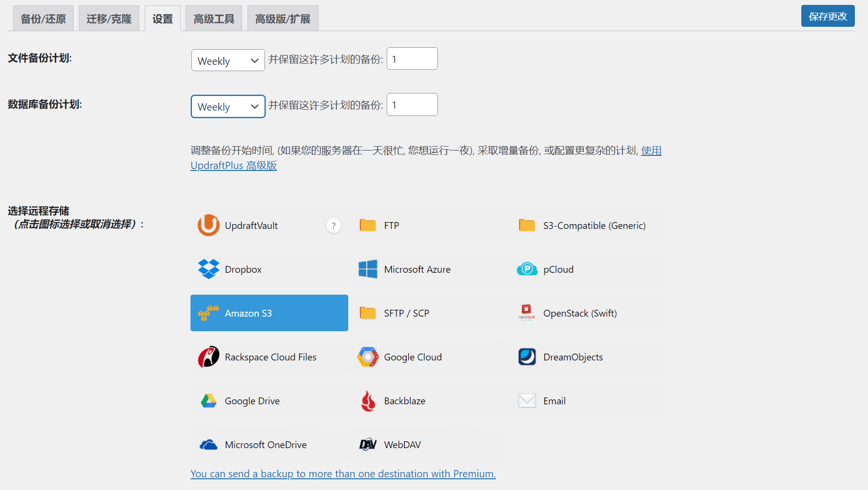Click the 保存更改 button
Viewport: 868px width, 490px height.
coord(828,16)
